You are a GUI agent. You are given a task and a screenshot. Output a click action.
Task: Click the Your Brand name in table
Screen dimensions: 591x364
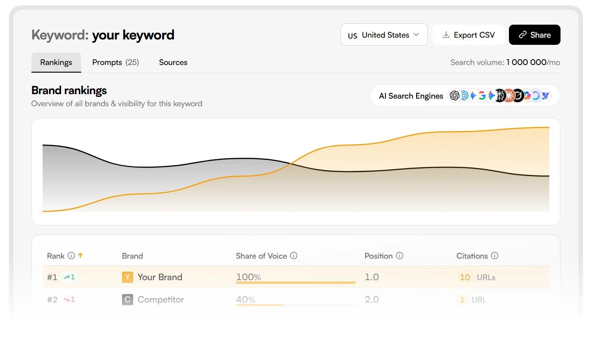point(160,277)
